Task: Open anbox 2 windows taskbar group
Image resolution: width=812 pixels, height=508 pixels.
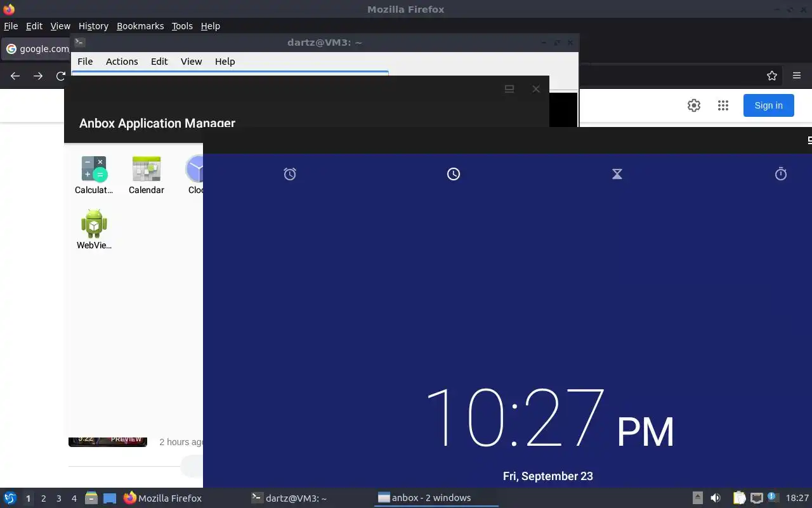Action: (436, 498)
